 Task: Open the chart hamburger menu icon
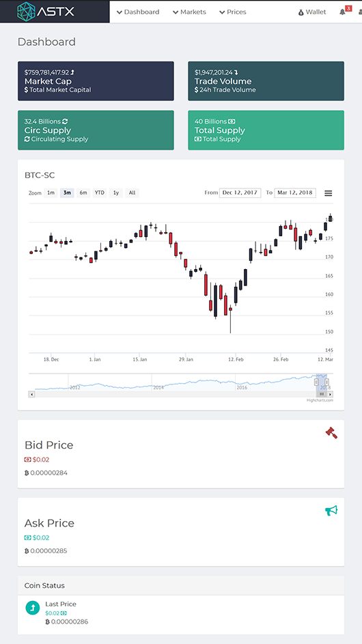329,193
